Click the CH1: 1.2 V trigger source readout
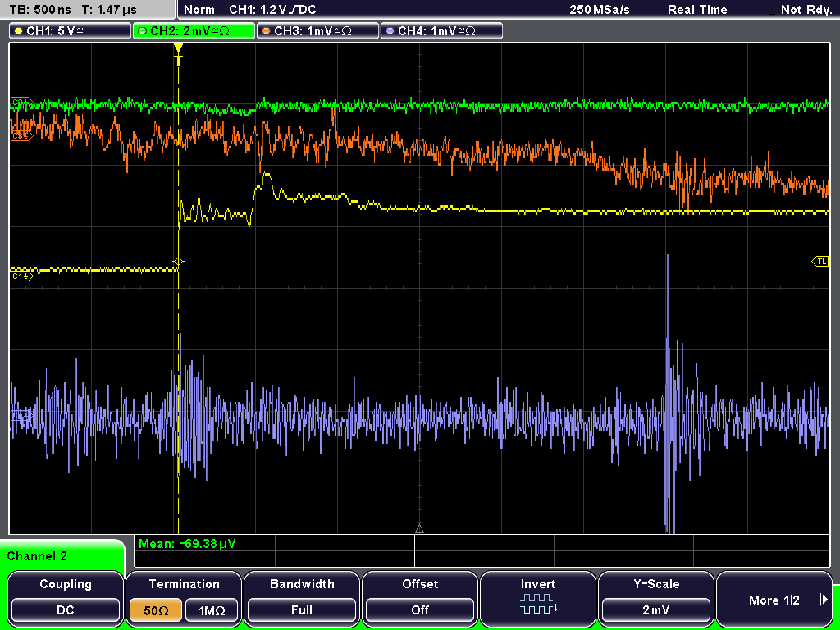Screen dimensions: 840x630 click(272, 10)
